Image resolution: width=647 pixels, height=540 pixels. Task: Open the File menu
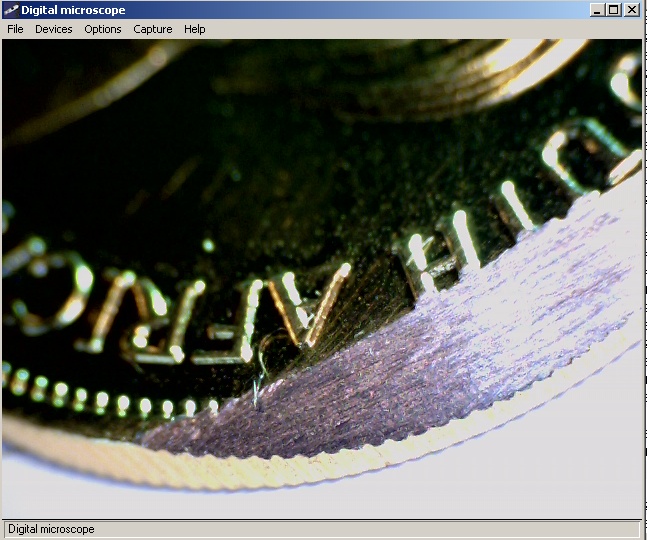tap(15, 29)
